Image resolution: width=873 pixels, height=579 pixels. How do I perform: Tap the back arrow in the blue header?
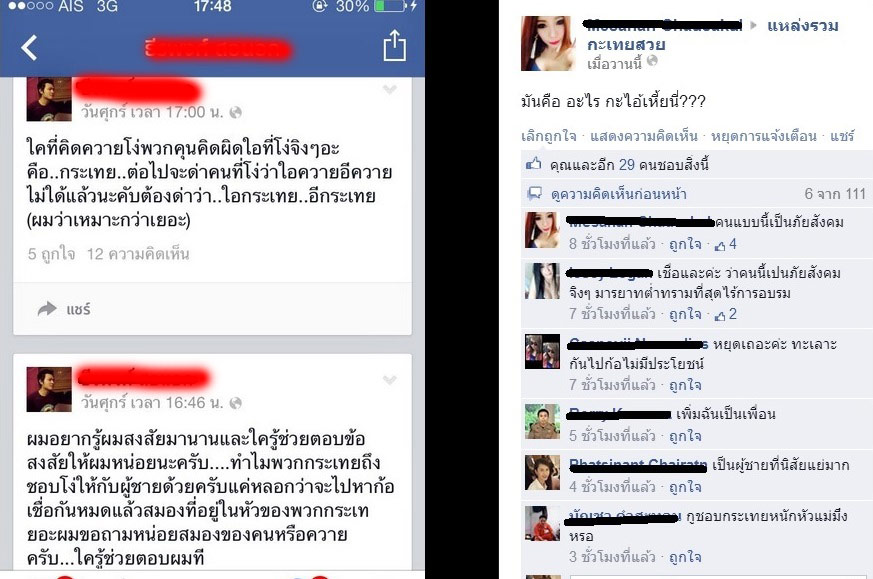(29, 47)
